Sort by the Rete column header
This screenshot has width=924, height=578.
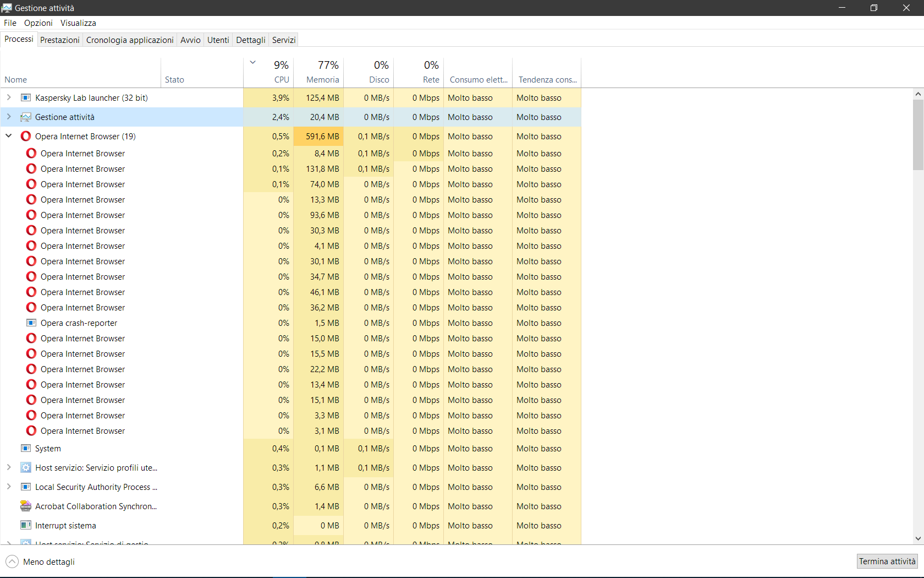click(x=419, y=73)
